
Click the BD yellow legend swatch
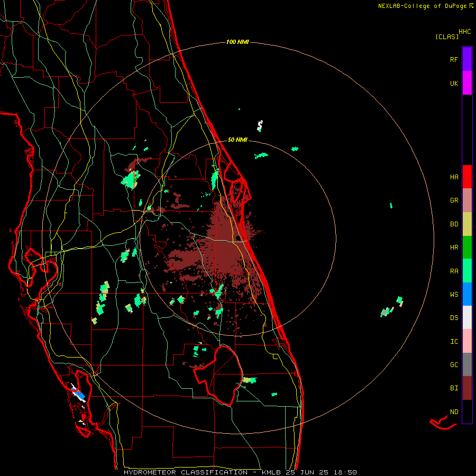click(467, 224)
